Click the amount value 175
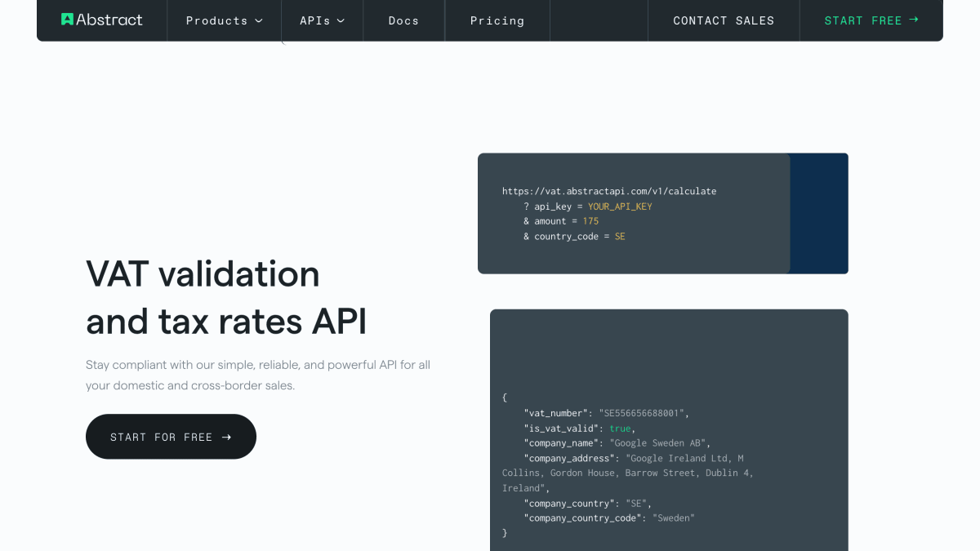This screenshot has height=551, width=980. tap(590, 221)
